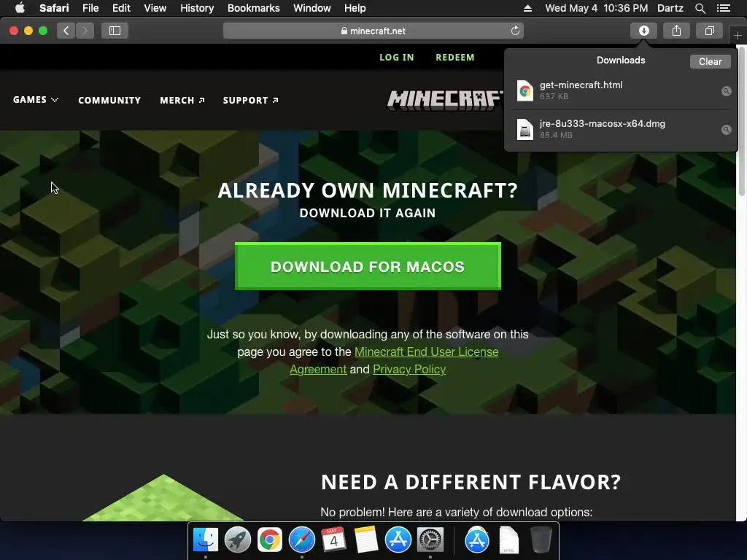The width and height of the screenshot is (747, 560).
Task: Add a new tab with plus button
Action: [x=738, y=35]
